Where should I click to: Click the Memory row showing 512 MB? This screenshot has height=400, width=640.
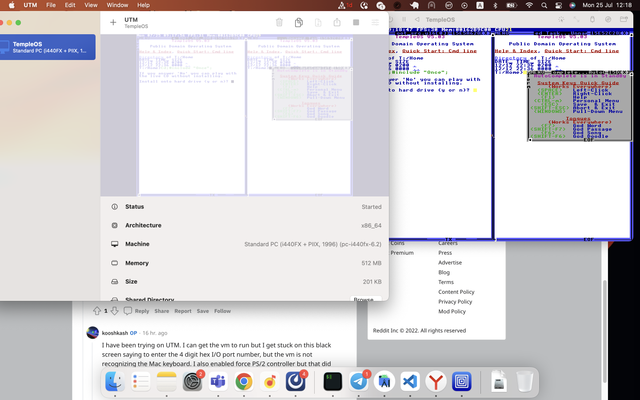click(245, 263)
